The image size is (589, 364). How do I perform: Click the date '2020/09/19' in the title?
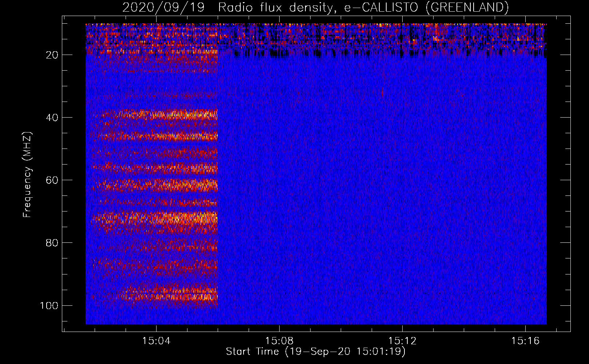(163, 7)
